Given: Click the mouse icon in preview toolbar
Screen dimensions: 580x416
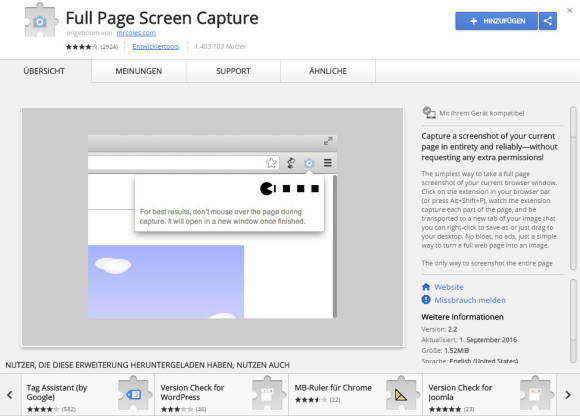Looking at the screenshot, I should pos(291,163).
